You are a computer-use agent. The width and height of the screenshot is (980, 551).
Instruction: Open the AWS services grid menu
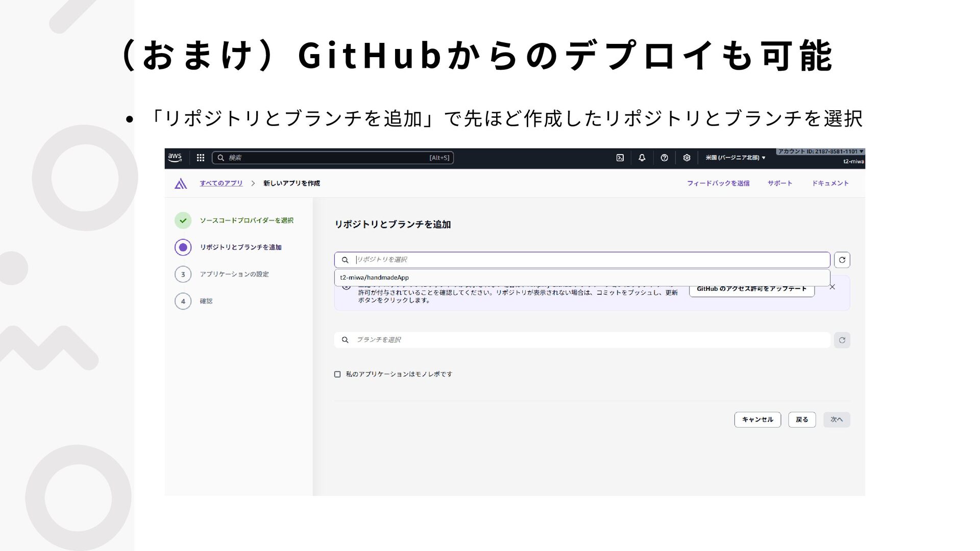[x=201, y=158]
